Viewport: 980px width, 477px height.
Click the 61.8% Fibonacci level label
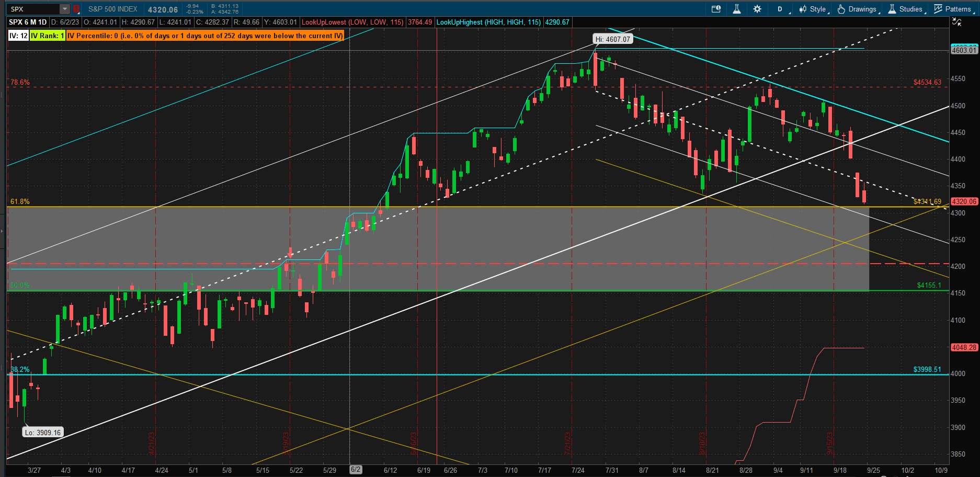20,201
